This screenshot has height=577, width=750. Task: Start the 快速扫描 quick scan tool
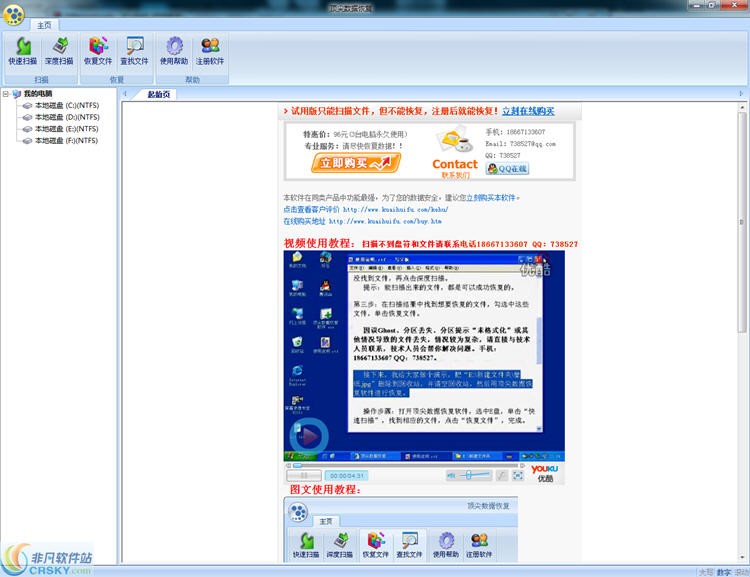tap(23, 52)
